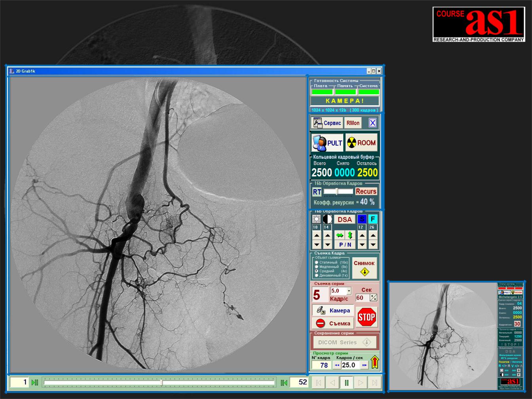Click the brightness sun icon
Screen dimensions: 532x399
(316, 219)
